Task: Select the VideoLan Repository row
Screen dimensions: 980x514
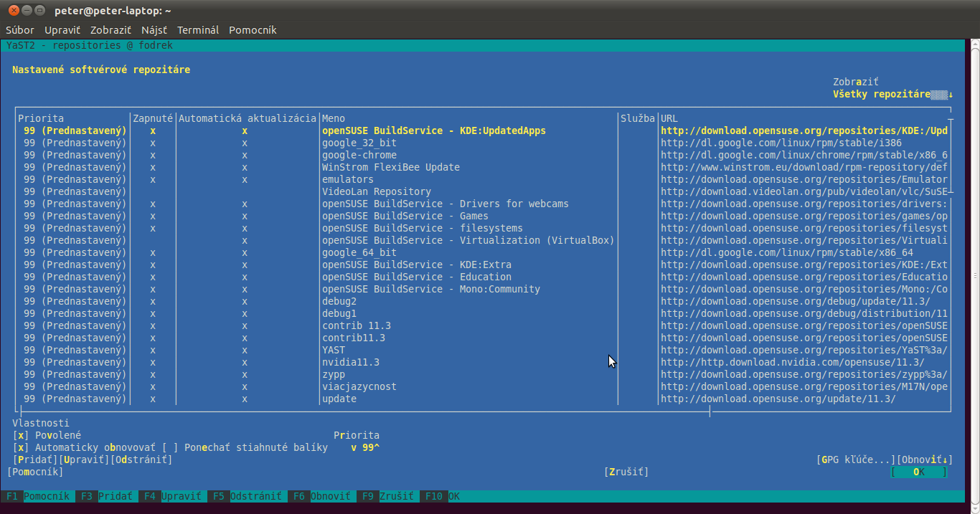Action: pyautogui.click(x=483, y=191)
